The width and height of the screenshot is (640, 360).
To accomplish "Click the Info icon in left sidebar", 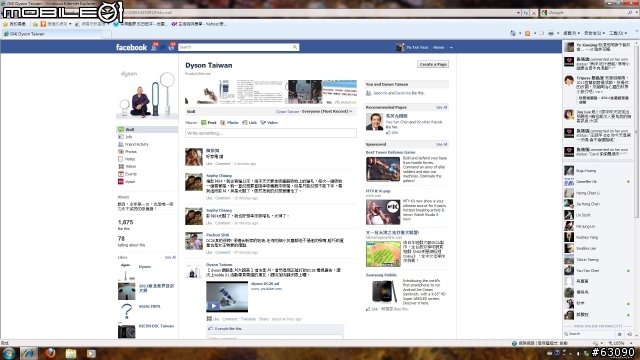I will coord(121,137).
